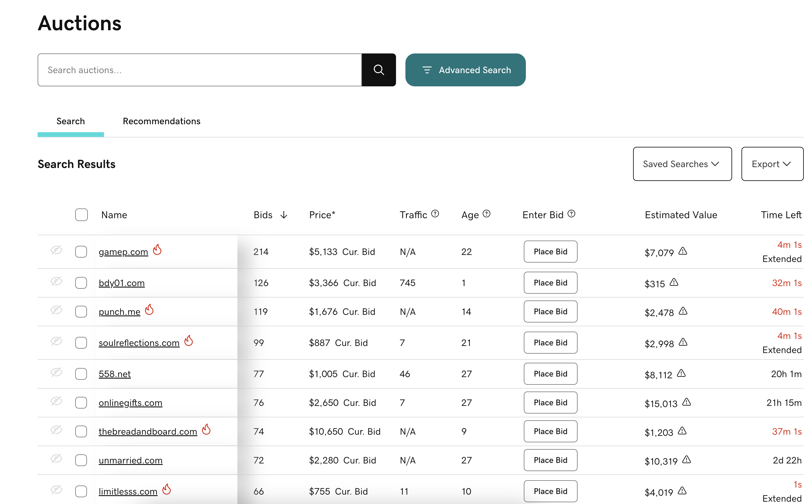This screenshot has width=812, height=504.
Task: Open the Export dropdown menu
Action: pos(772,164)
